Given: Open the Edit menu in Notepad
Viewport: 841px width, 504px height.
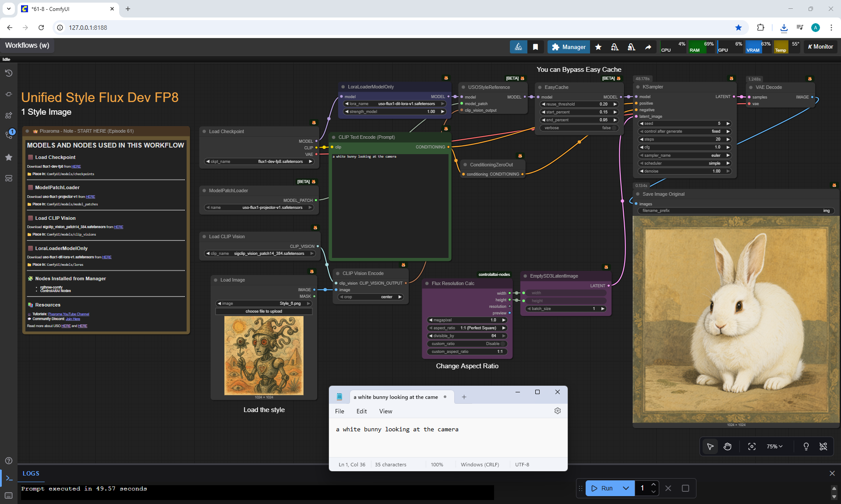Looking at the screenshot, I should coord(361,411).
